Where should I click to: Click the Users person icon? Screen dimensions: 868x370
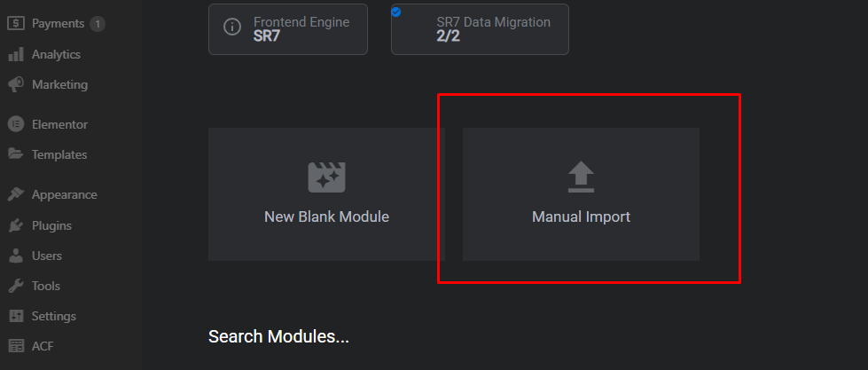coord(15,256)
